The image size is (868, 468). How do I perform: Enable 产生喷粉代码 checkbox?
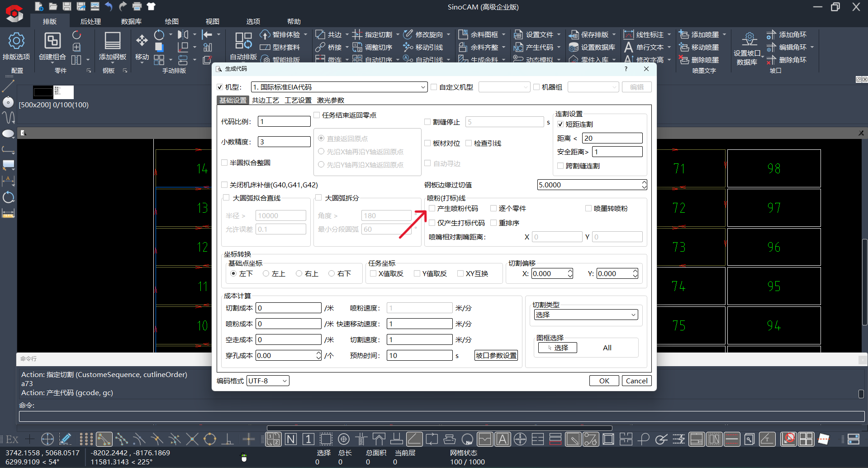pos(432,208)
